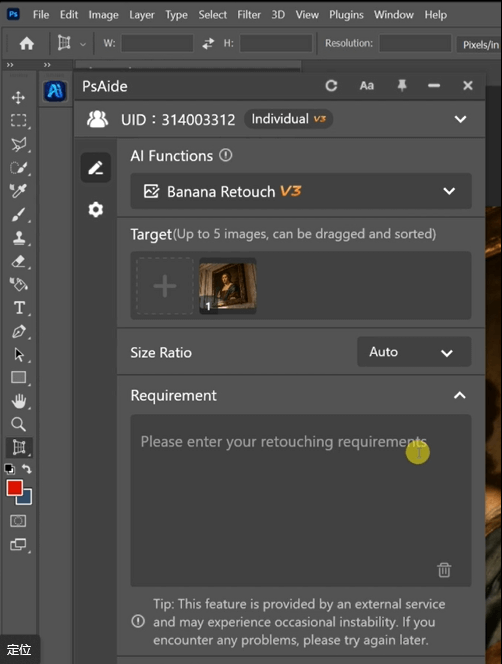Open the Image menu
This screenshot has width=502, height=664.
[x=103, y=15]
